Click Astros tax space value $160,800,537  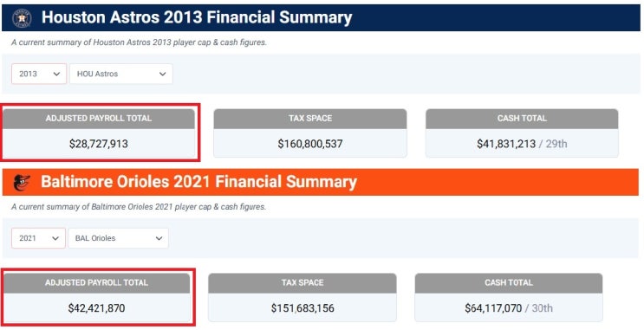coord(310,144)
